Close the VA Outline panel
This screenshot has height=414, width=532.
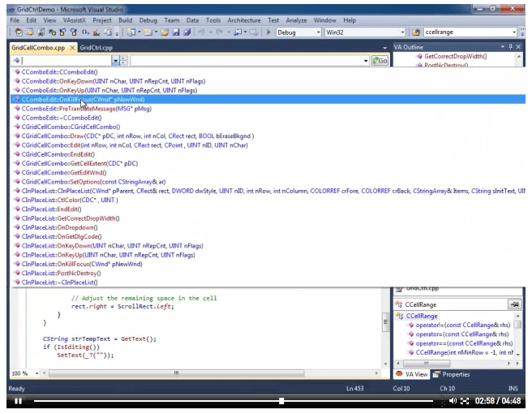518,47
